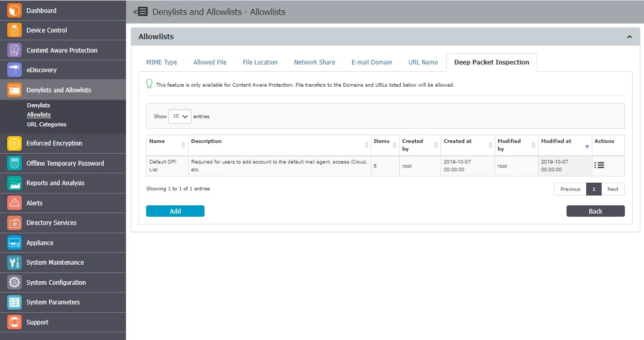Image resolution: width=644 pixels, height=340 pixels.
Task: Select the Deep Packet Inspection tab
Action: click(x=492, y=62)
